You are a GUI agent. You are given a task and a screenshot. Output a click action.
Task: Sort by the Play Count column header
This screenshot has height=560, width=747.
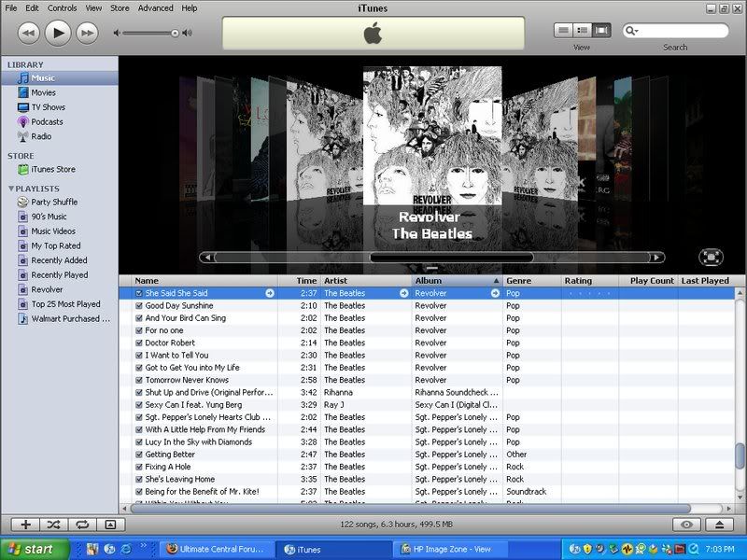648,281
